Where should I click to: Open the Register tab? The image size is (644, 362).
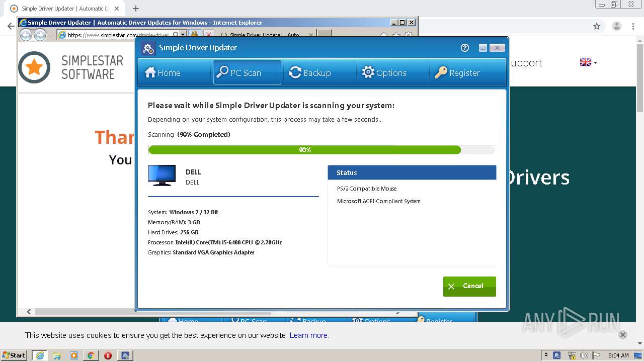[467, 72]
